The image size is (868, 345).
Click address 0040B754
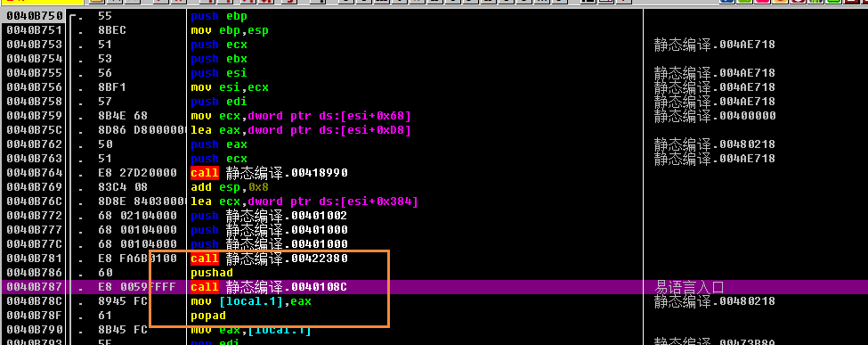click(35, 59)
